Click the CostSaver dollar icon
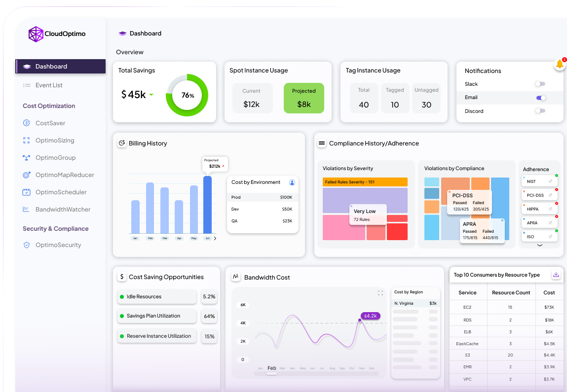 [x=26, y=123]
